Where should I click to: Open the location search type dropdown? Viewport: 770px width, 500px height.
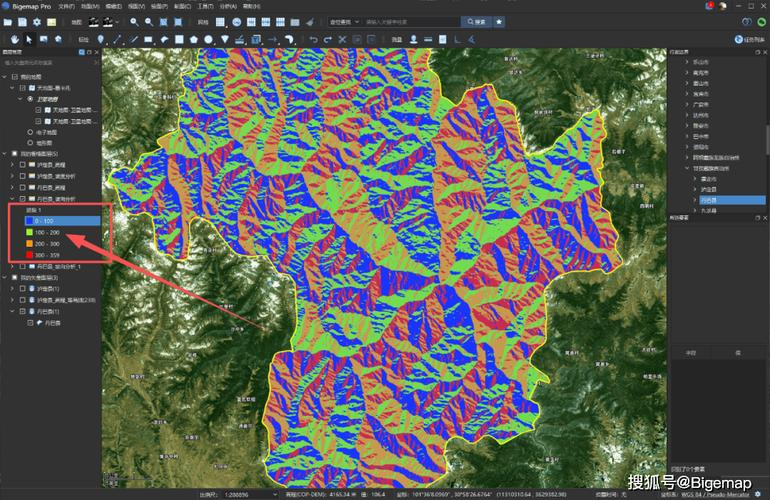(x=343, y=21)
